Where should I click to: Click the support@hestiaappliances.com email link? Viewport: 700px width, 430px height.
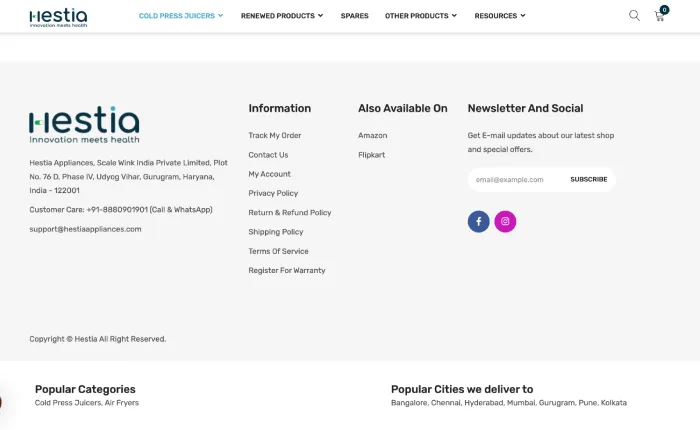[x=85, y=229]
